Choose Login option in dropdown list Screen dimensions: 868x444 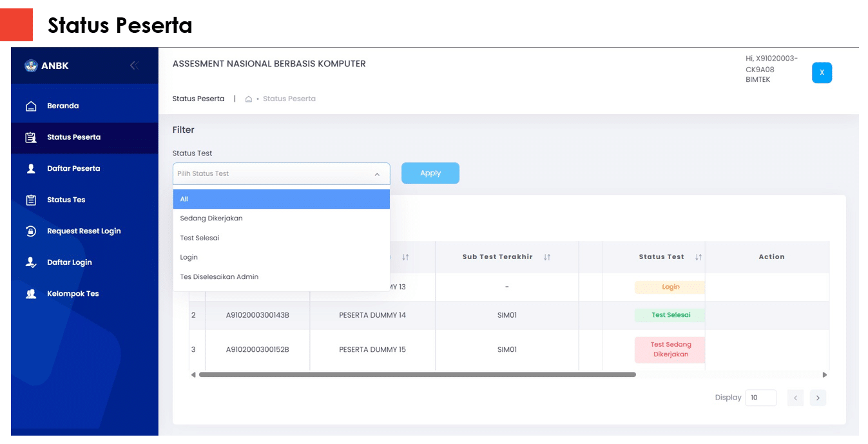tap(282, 257)
